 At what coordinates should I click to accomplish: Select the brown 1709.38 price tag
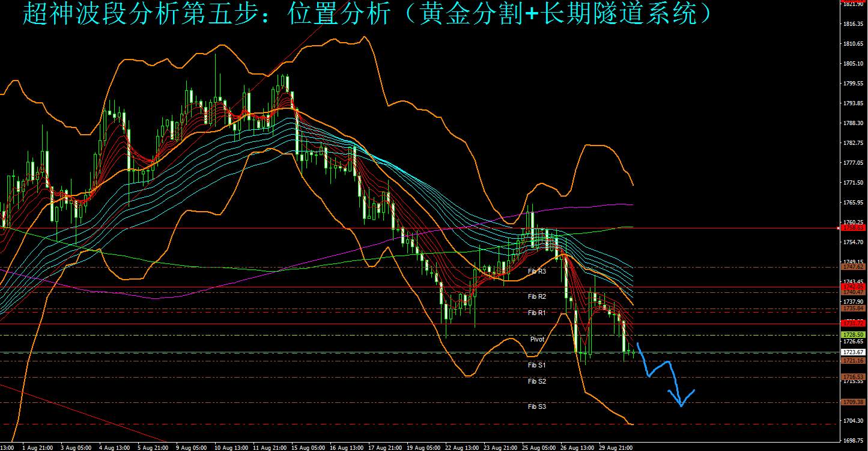[854, 402]
